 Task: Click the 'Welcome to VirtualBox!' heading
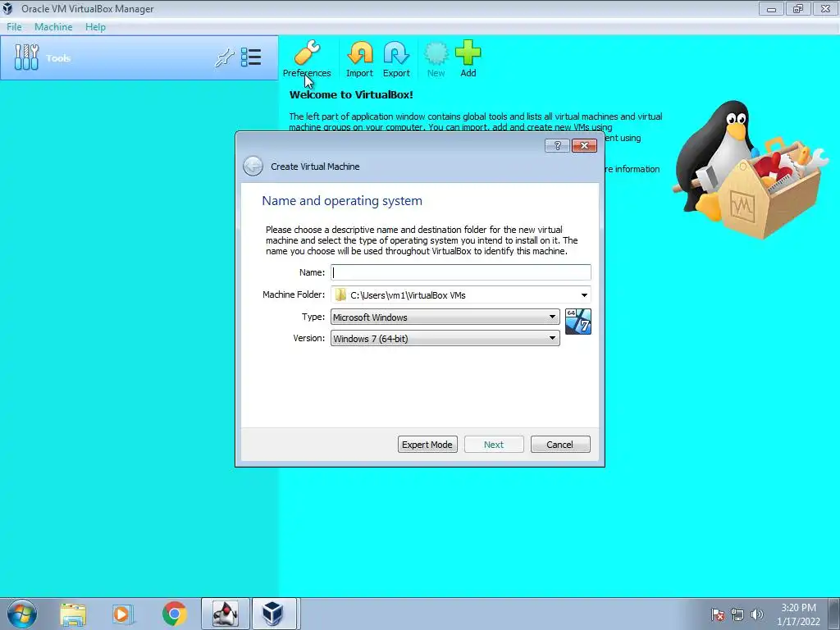point(351,95)
